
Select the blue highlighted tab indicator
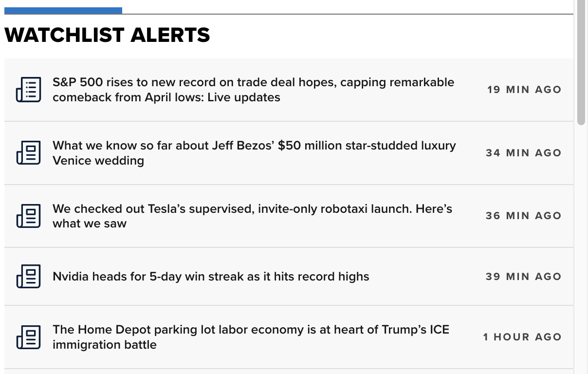[63, 10]
